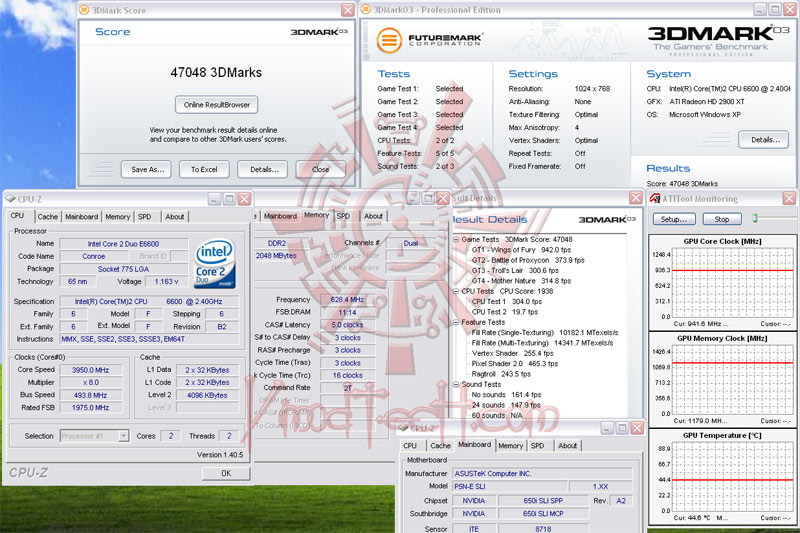Click the ATITool Monitoring title icon

coord(655,198)
